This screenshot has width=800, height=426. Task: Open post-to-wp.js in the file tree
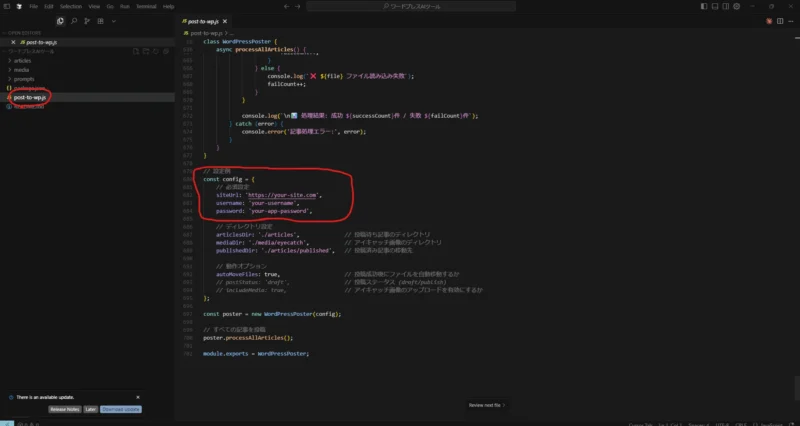(30, 97)
